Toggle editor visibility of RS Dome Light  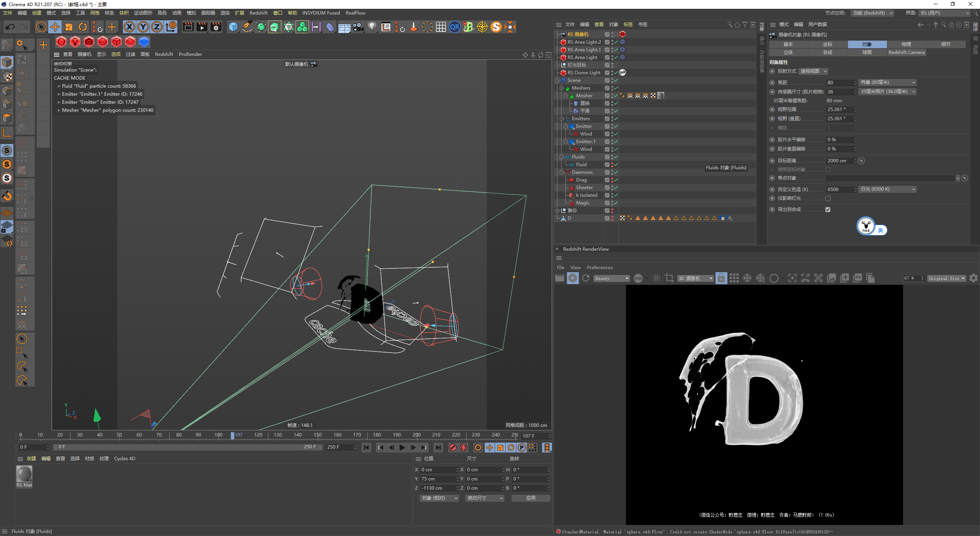612,72
